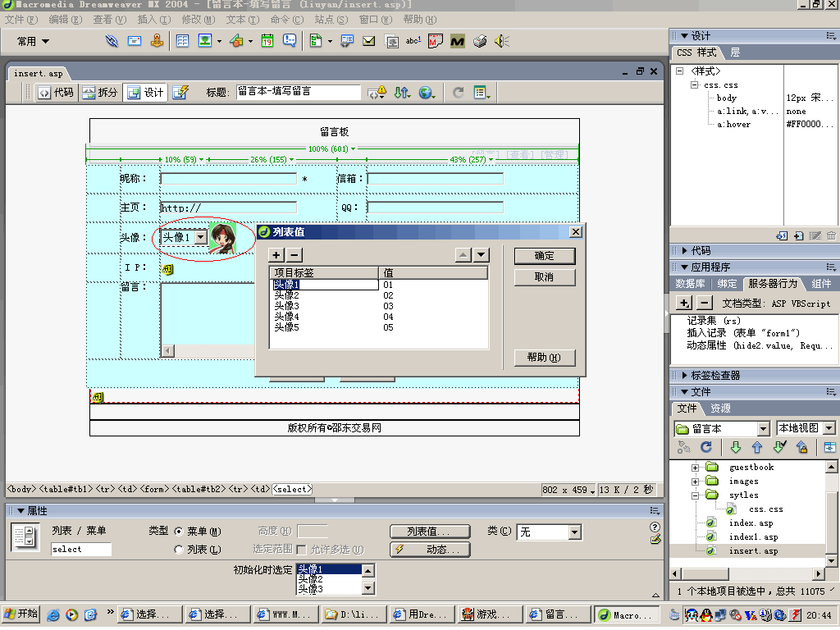The image size is (840, 630).
Task: Switch to the 绑定 (Bindings) tab
Action: pyautogui.click(x=727, y=284)
